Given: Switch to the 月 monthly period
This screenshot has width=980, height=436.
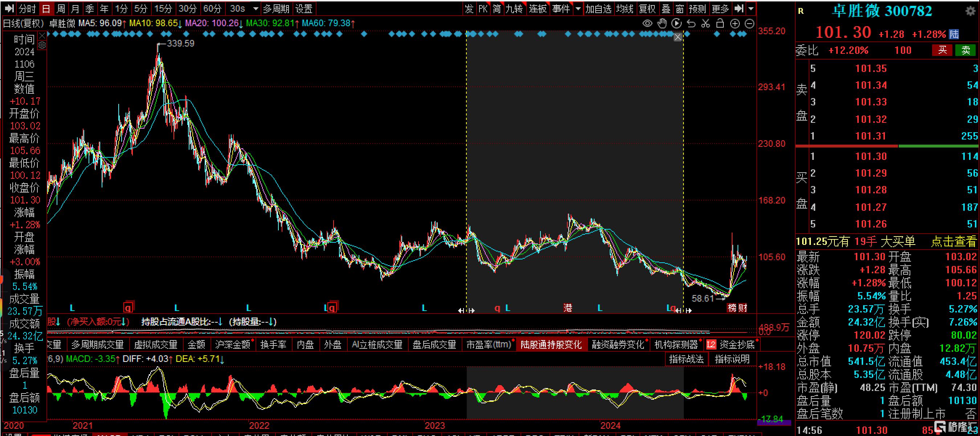Looking at the screenshot, I should (x=75, y=8).
